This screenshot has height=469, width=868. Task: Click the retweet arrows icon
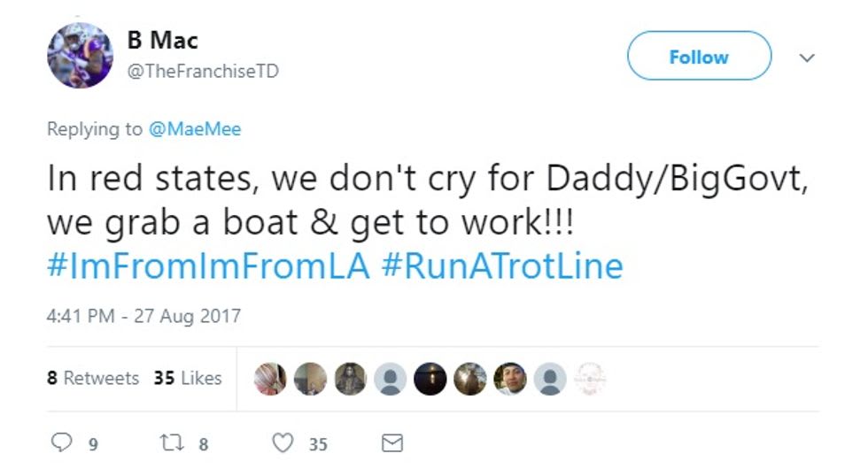click(172, 443)
